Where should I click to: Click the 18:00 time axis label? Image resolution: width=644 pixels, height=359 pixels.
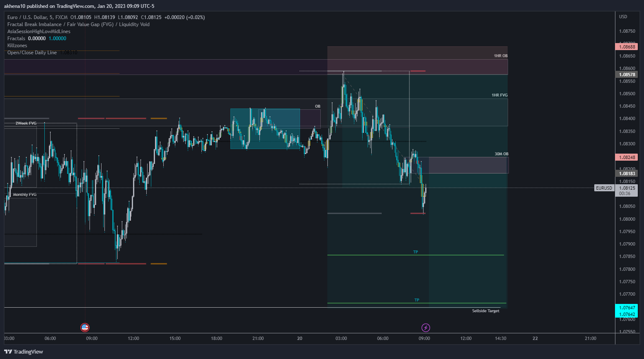216,338
